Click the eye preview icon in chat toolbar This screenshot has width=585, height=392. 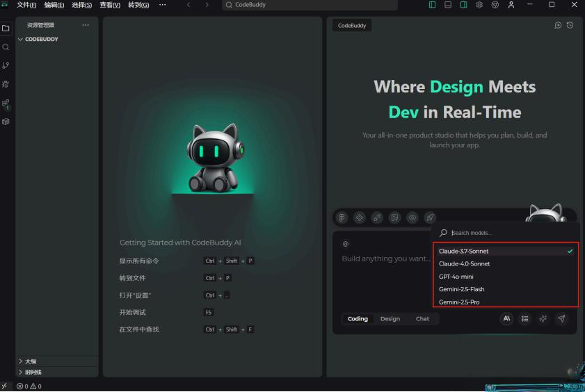[412, 218]
